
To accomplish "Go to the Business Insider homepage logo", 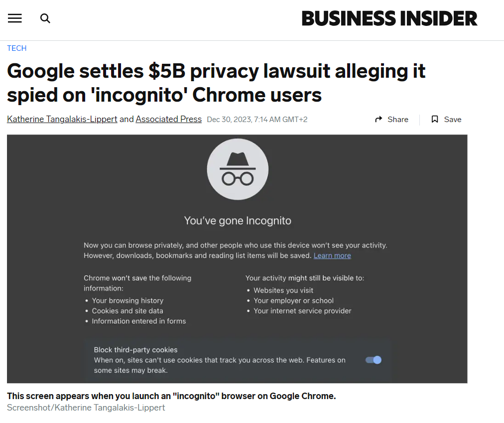I will pyautogui.click(x=389, y=19).
